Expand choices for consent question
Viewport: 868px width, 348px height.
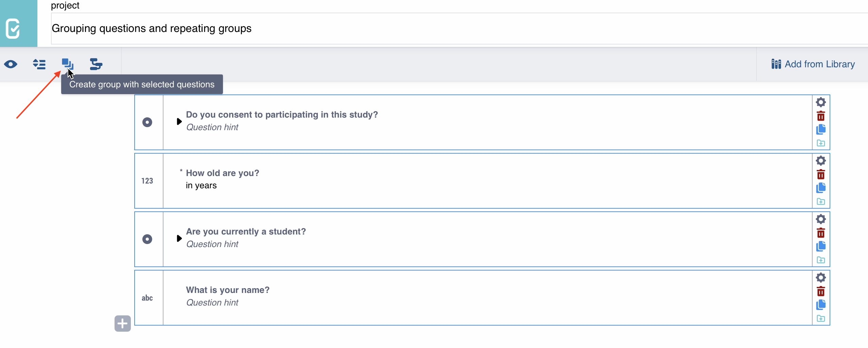(x=179, y=121)
